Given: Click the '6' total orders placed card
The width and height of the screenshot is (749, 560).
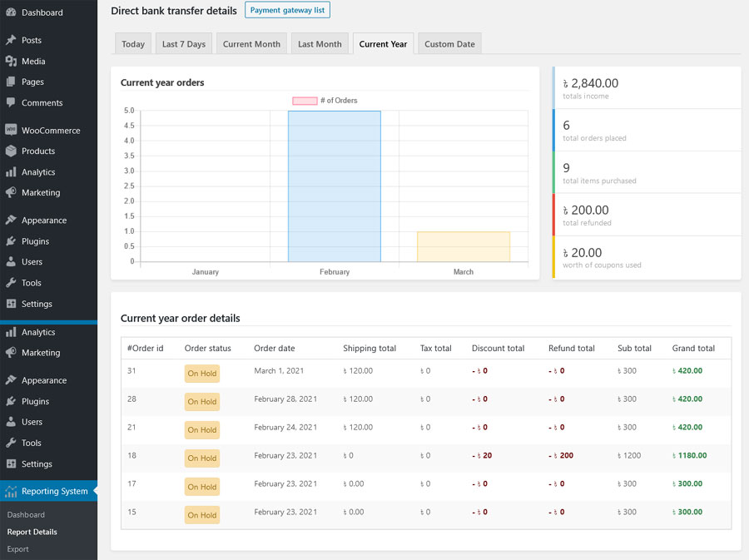Looking at the screenshot, I should [647, 130].
